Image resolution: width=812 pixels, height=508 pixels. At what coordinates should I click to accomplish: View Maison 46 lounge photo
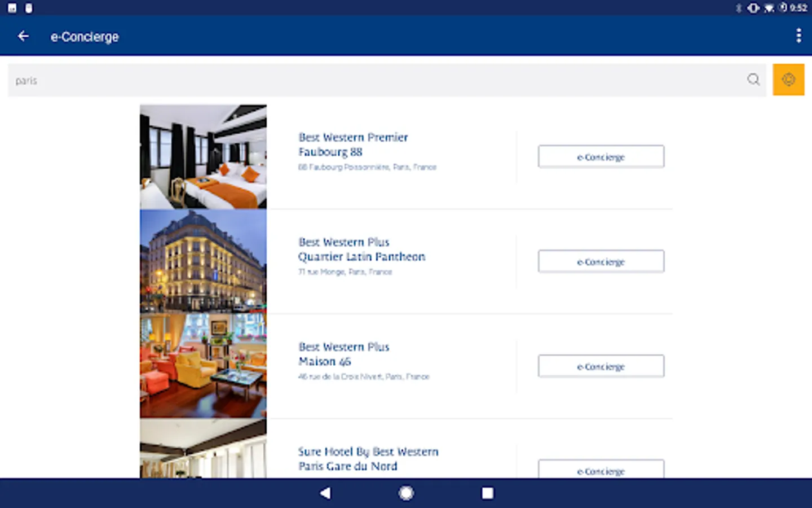(204, 366)
